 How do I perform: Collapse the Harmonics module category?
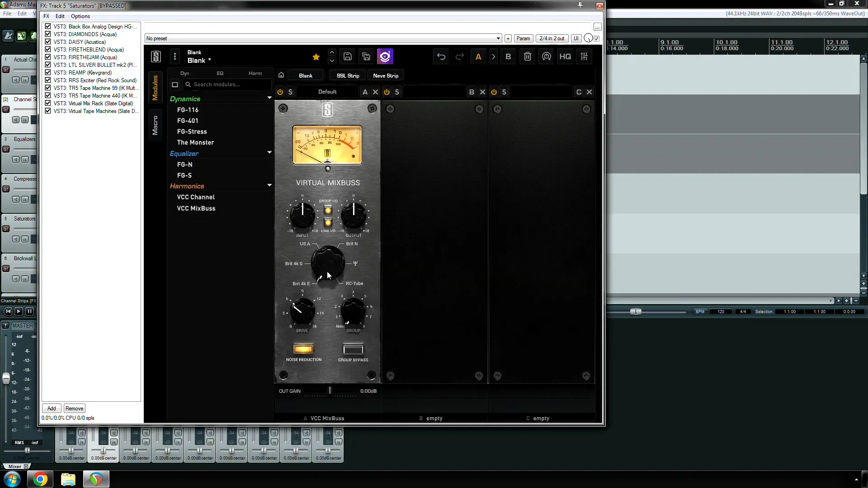point(269,185)
